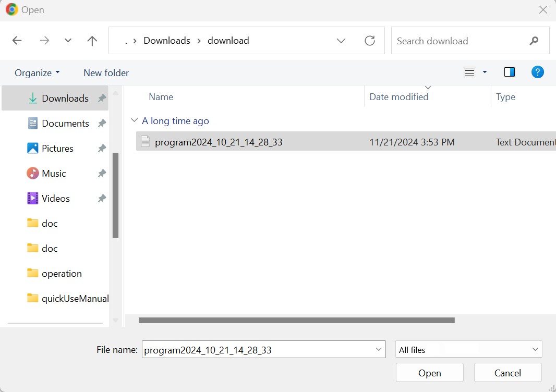The image size is (556, 392).
Task: Sort by the Type column header
Action: click(505, 97)
